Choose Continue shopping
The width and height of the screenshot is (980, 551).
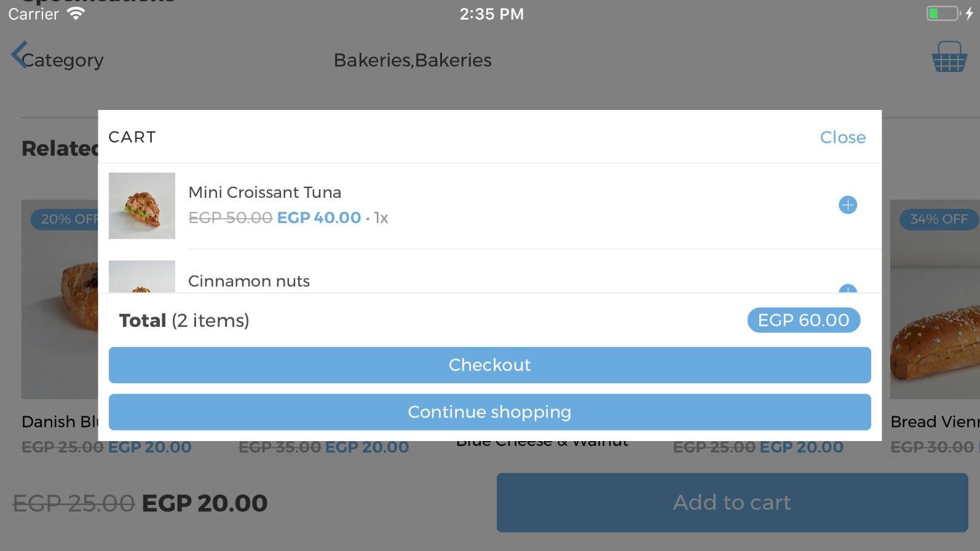coord(489,412)
